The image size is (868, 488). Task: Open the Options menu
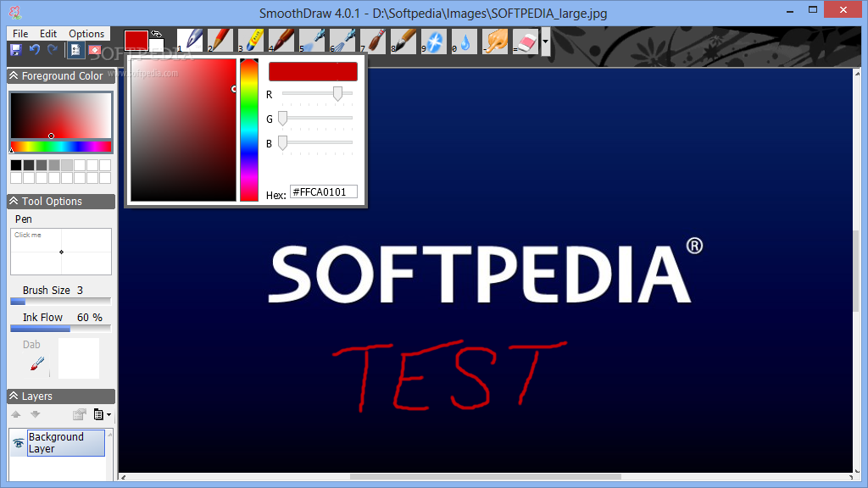pyautogui.click(x=86, y=34)
